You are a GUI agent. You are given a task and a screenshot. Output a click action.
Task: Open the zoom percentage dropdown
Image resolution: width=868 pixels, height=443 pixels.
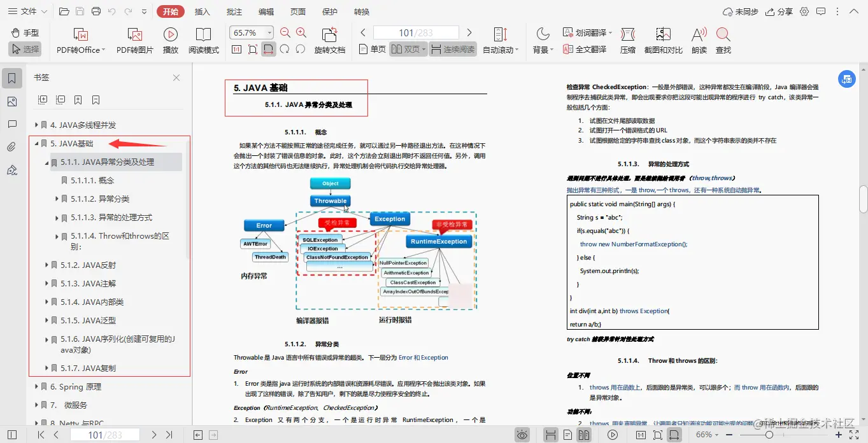click(x=269, y=32)
